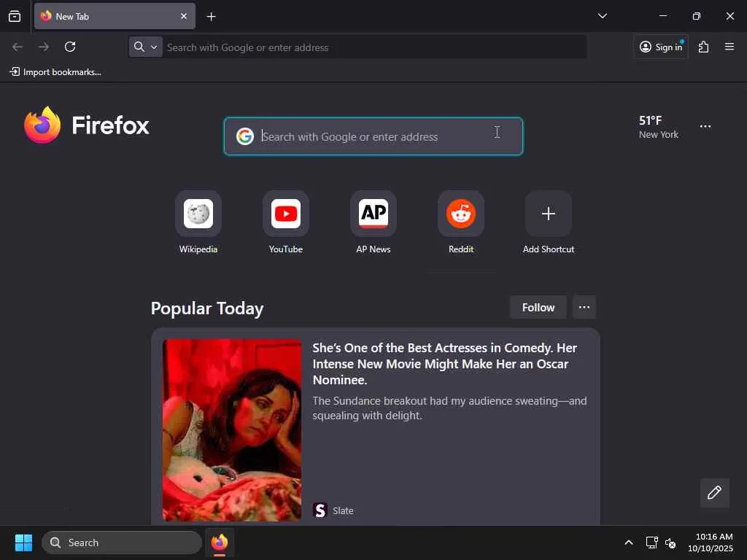
Task: Follow the Popular Today section
Action: pyautogui.click(x=538, y=307)
